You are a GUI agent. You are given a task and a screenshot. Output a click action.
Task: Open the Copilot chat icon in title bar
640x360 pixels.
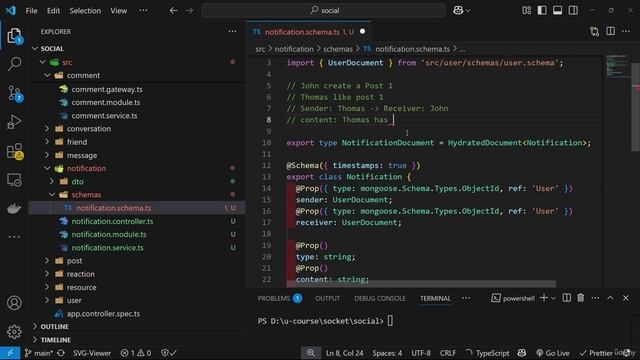coord(458,11)
